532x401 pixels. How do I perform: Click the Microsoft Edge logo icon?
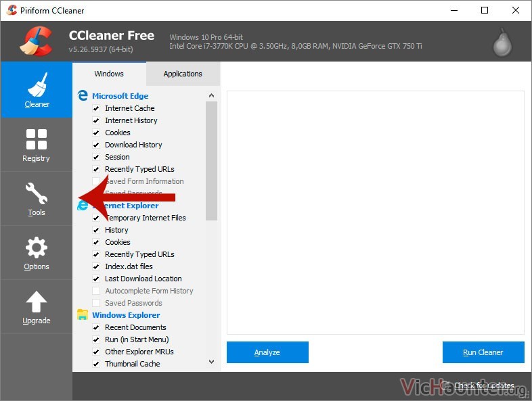pyautogui.click(x=83, y=95)
